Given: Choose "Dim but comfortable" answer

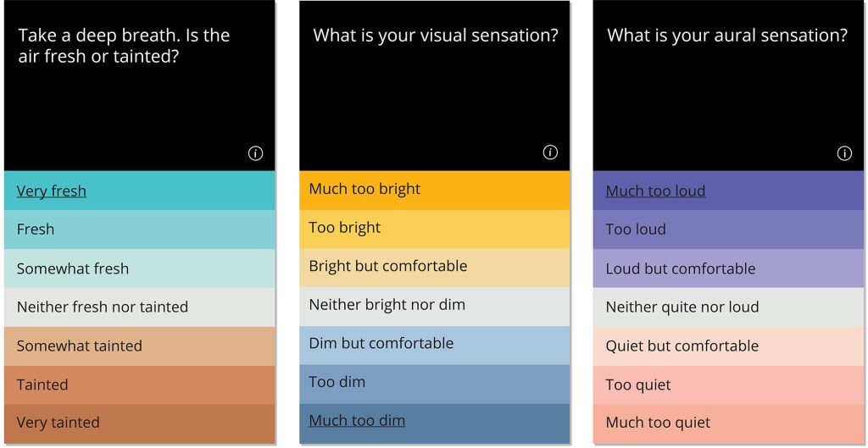Looking at the screenshot, I should [x=381, y=343].
